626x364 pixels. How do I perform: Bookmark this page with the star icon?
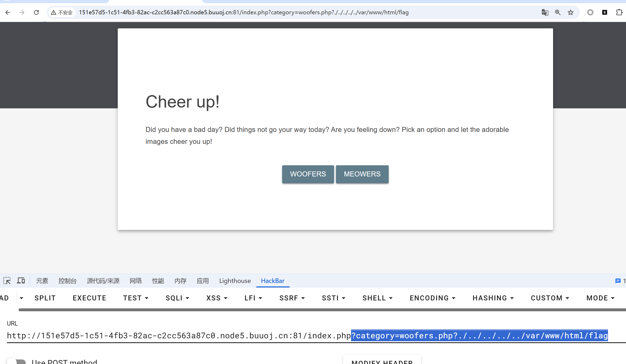point(571,12)
